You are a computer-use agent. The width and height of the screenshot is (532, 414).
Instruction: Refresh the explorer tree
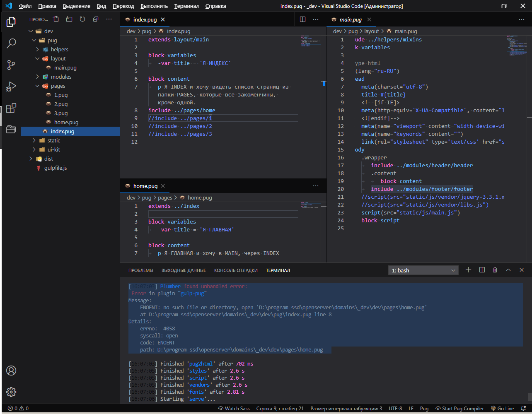coord(82,19)
